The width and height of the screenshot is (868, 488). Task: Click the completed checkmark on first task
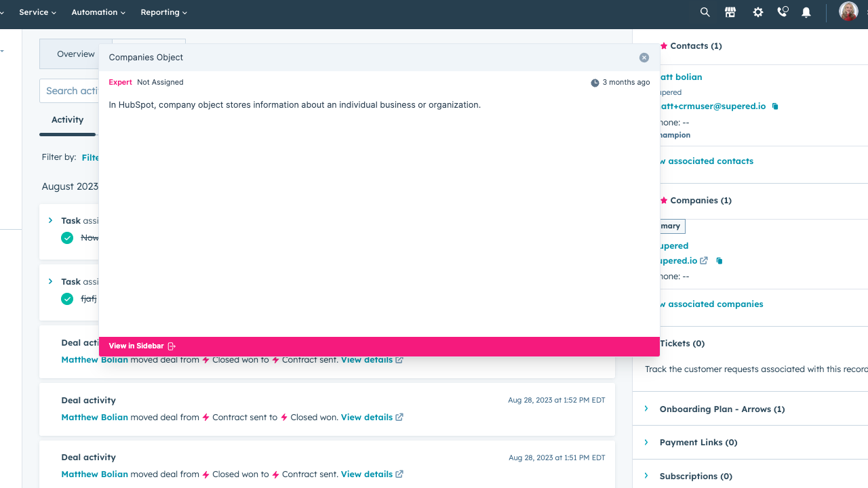[67, 238]
